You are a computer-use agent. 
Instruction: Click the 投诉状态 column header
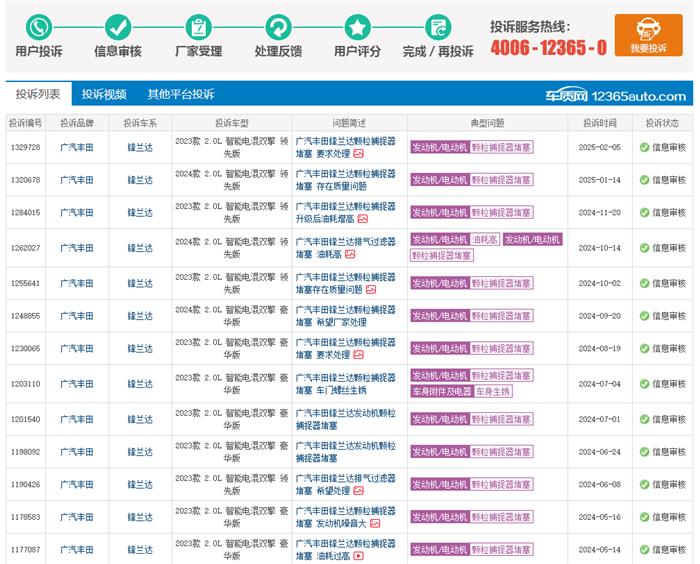pos(662,123)
